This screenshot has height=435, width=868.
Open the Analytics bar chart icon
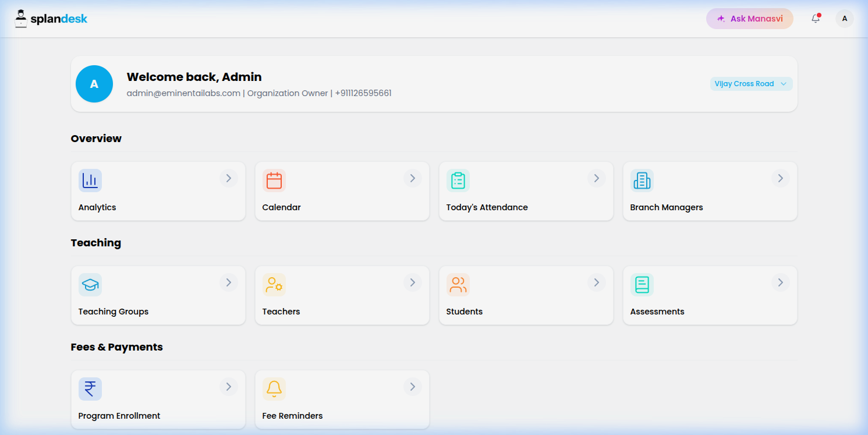tap(90, 181)
